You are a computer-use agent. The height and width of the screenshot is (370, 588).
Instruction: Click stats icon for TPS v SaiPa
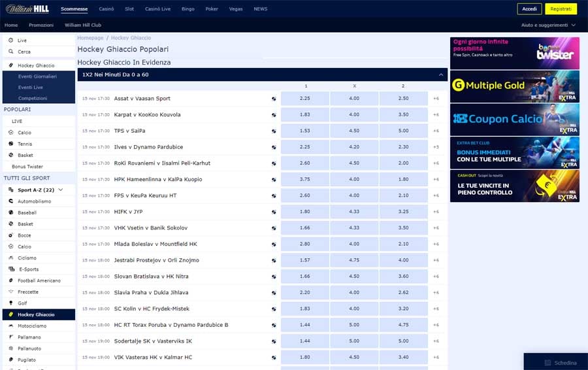pos(274,131)
